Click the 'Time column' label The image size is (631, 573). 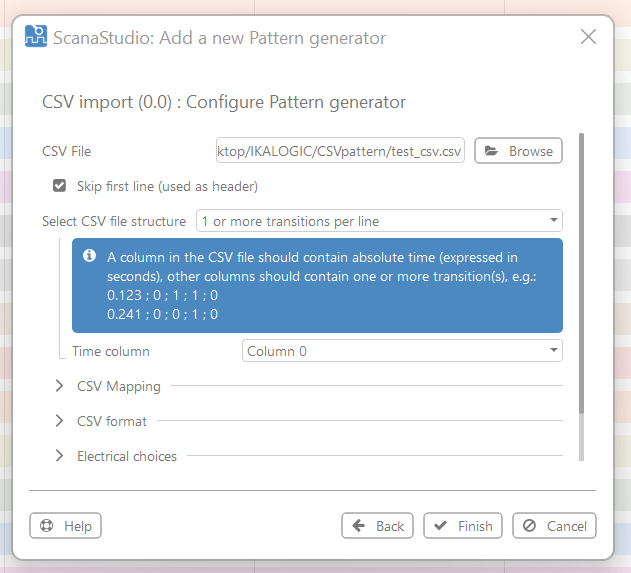(110, 351)
